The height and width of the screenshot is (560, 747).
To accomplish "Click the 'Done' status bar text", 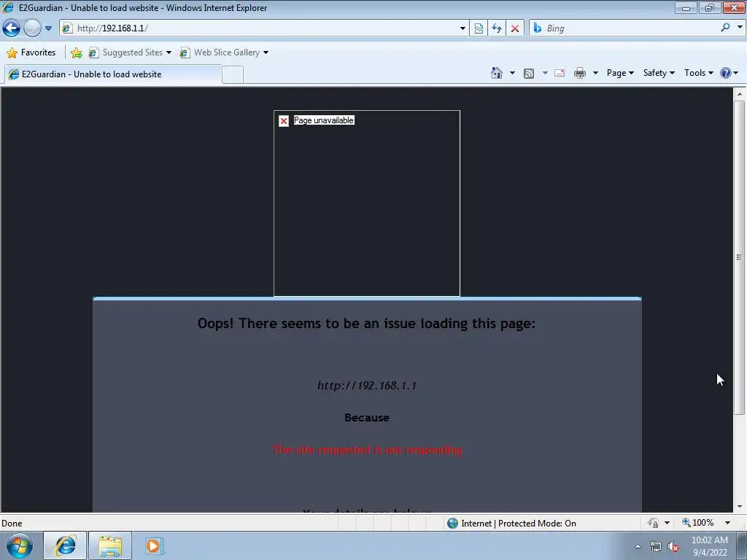I will (12, 524).
